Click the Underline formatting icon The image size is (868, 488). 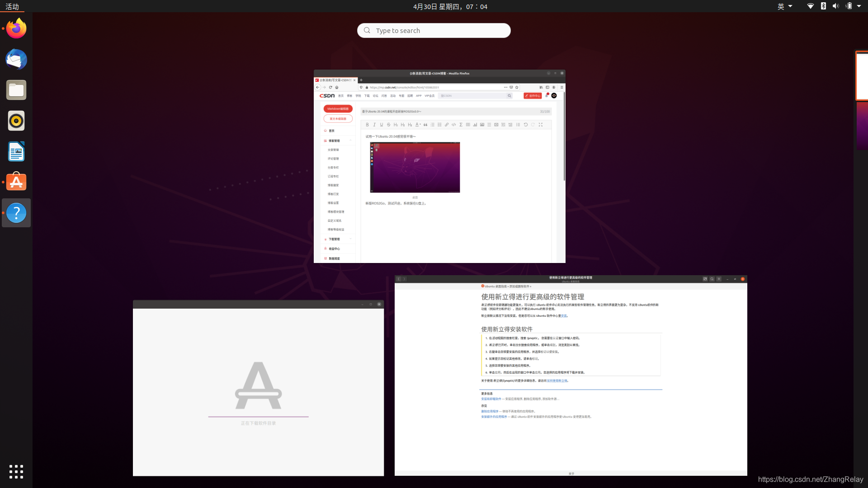pos(382,125)
